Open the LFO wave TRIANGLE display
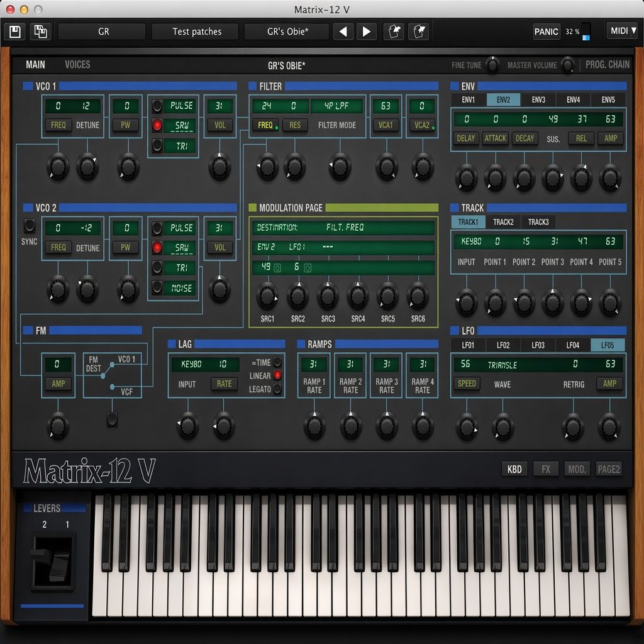 click(x=502, y=365)
